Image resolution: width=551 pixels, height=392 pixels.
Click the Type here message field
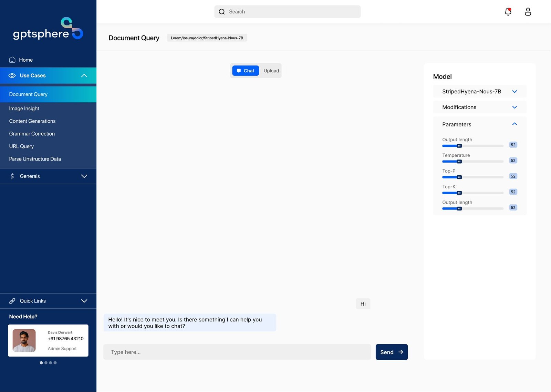point(237,352)
